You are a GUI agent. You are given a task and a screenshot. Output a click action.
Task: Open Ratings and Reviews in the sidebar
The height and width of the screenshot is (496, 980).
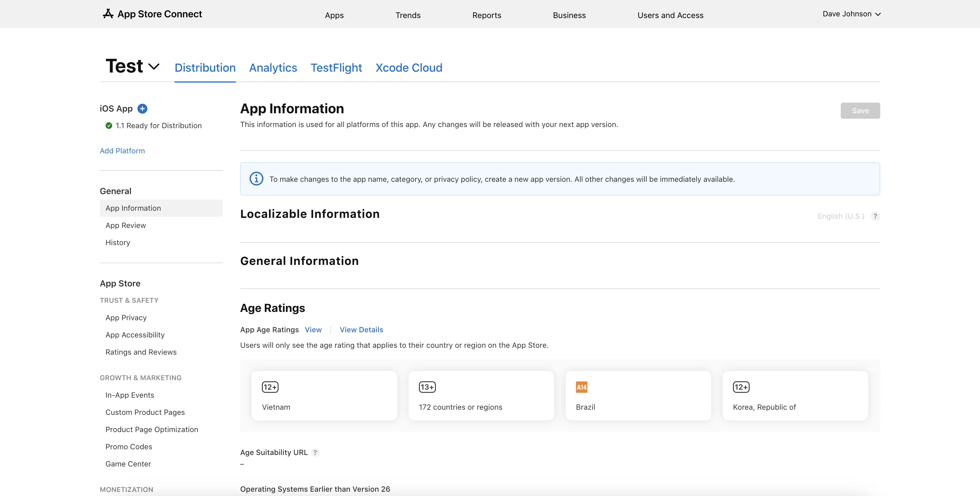pos(141,352)
